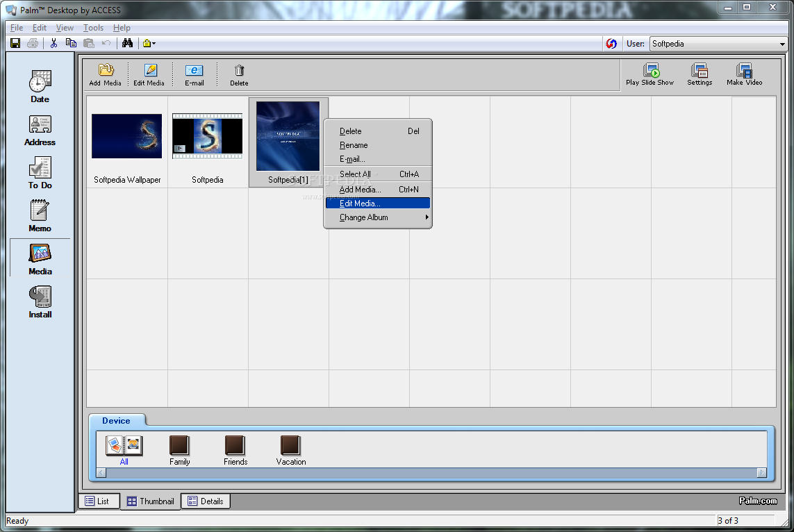794x532 pixels.
Task: Choose Select All in context menu
Action: click(378, 174)
